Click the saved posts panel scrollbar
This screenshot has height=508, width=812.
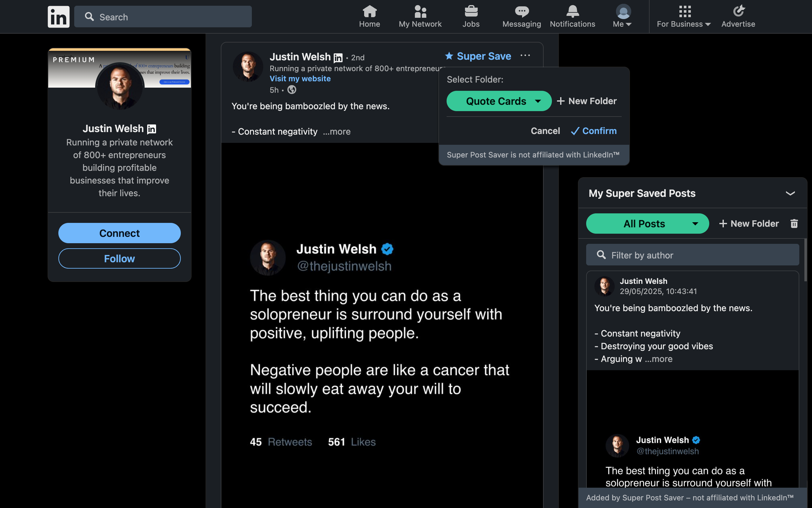806,260
